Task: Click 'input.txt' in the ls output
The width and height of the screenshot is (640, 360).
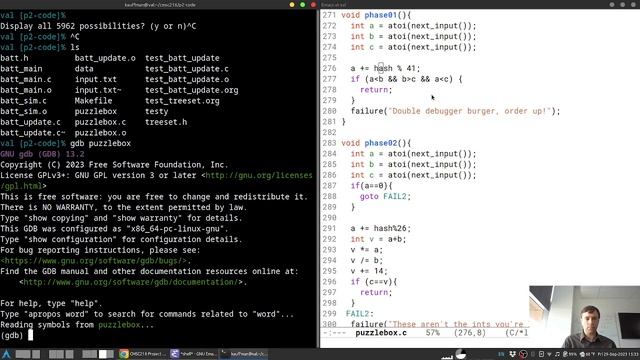Action: (x=96, y=80)
